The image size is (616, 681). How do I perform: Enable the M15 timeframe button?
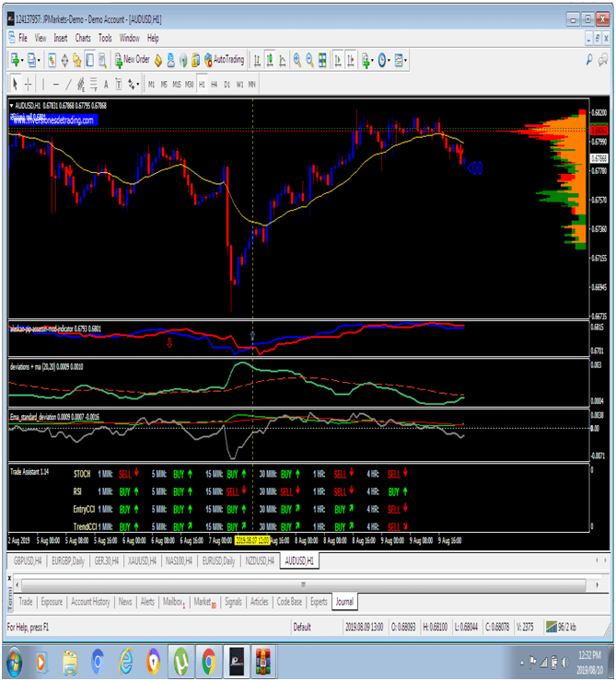(177, 84)
